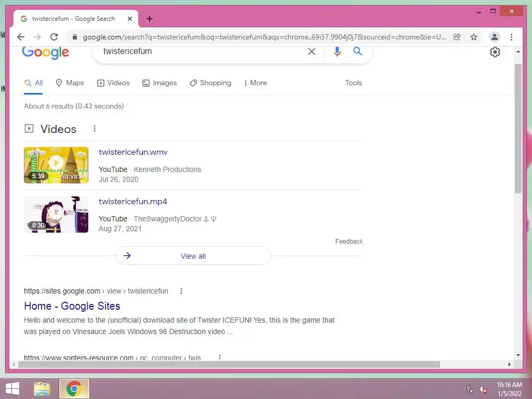The width and height of the screenshot is (532, 399).
Task: Share this page via share icon
Action: [x=457, y=37]
